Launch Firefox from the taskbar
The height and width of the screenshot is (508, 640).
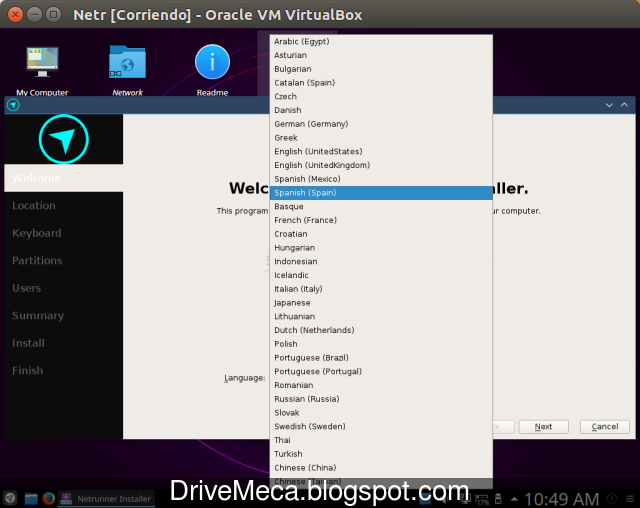pos(49,498)
